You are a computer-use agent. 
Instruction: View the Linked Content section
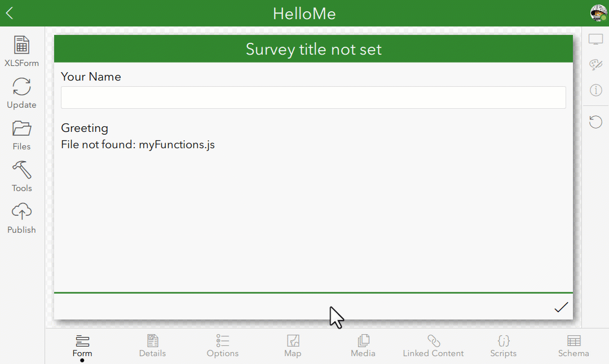coord(433,345)
